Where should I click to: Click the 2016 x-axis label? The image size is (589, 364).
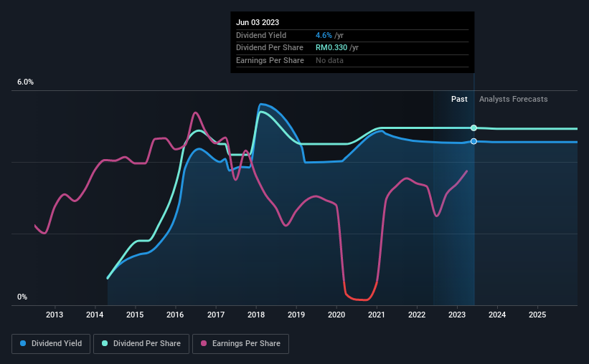[175, 315]
